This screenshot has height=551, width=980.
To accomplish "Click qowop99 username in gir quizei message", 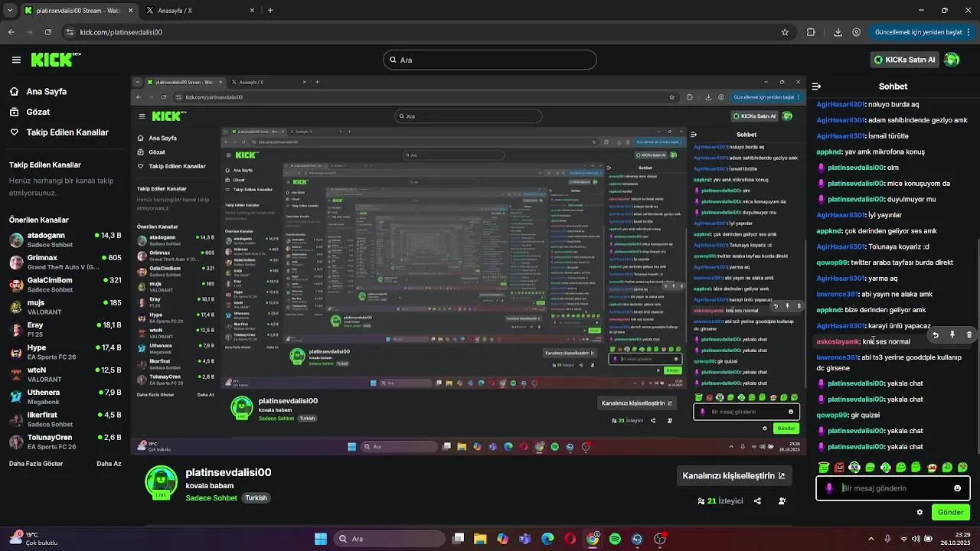I will click(832, 416).
